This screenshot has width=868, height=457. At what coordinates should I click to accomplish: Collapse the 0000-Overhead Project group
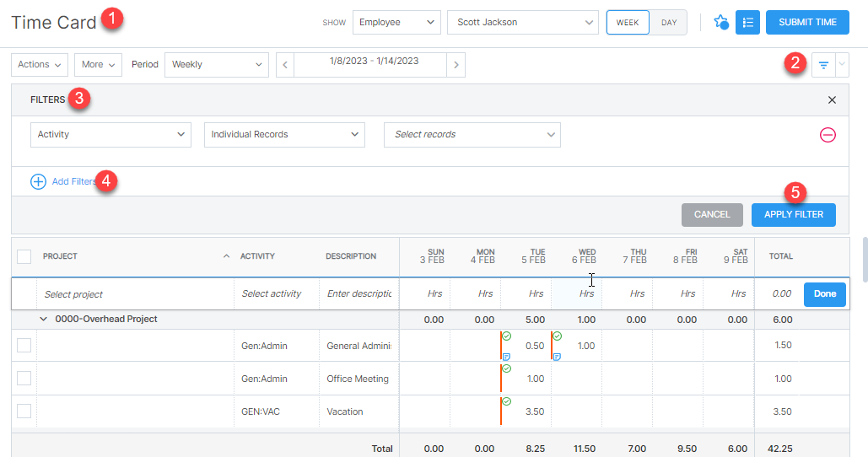tap(44, 320)
